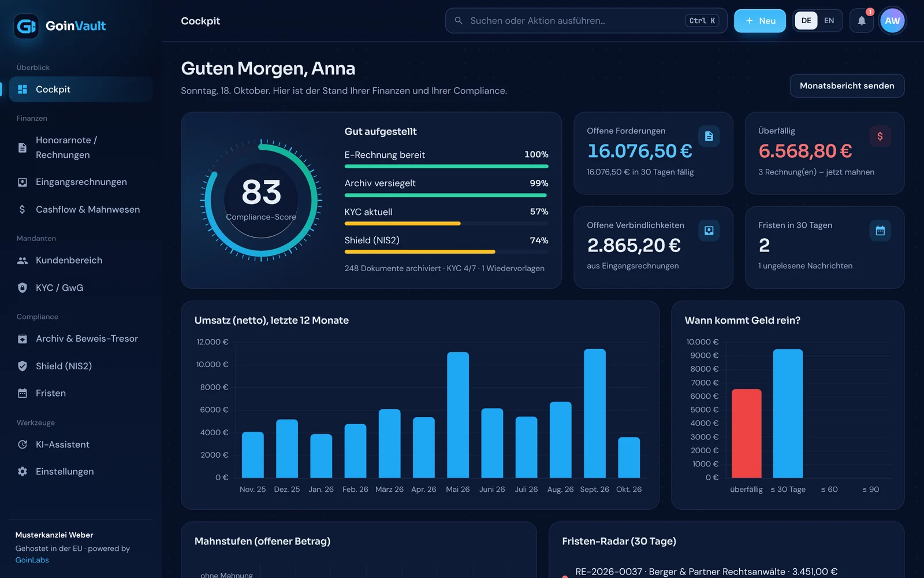Screen dimensions: 924x578
Task: Click the Offene Verbindlichkeiten inbox icon
Action: tap(709, 231)
